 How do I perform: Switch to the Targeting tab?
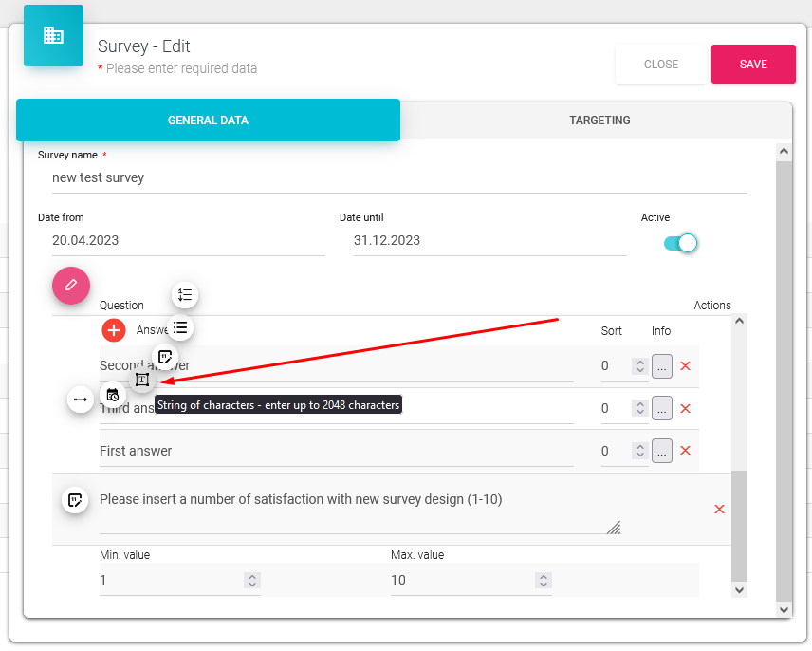(600, 121)
